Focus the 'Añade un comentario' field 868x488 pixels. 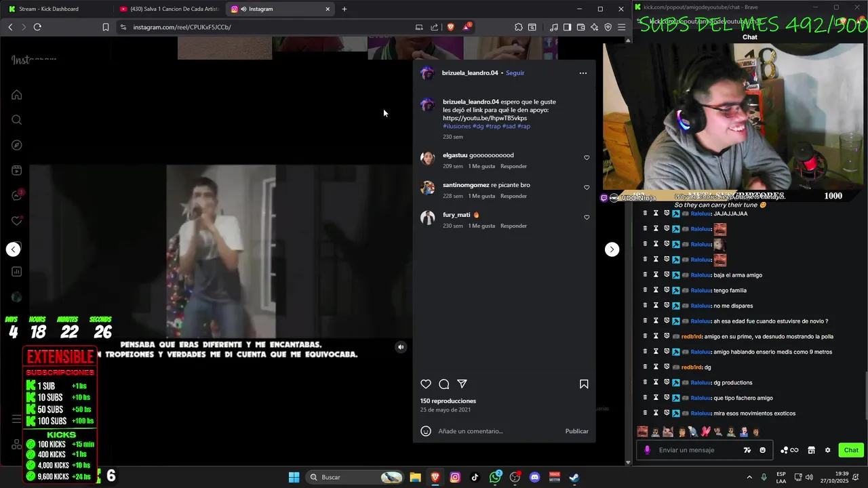(x=498, y=431)
